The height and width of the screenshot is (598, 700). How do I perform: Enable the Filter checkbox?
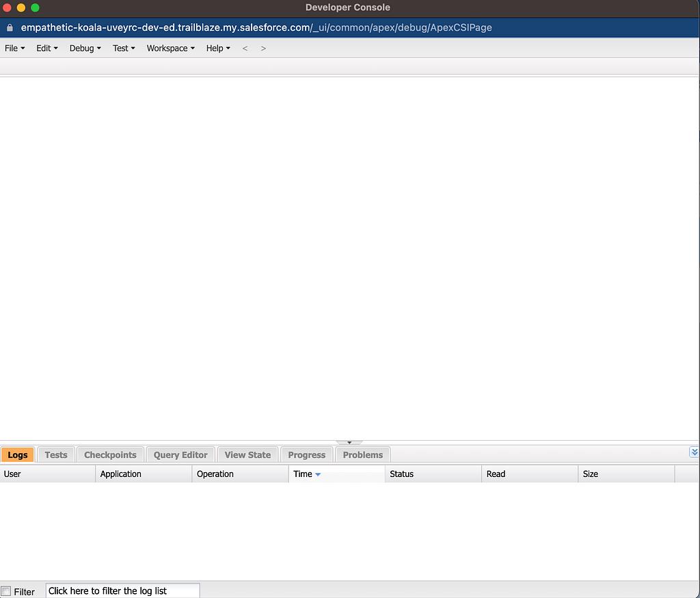(x=7, y=591)
